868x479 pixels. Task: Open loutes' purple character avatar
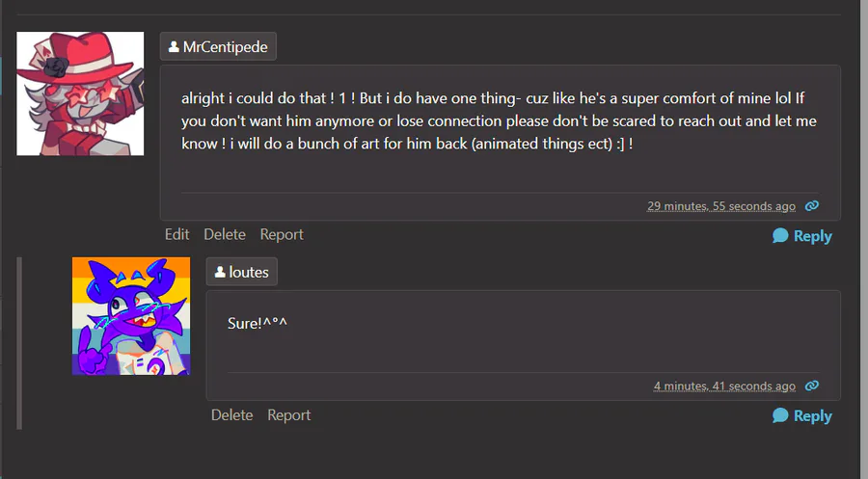pos(131,316)
